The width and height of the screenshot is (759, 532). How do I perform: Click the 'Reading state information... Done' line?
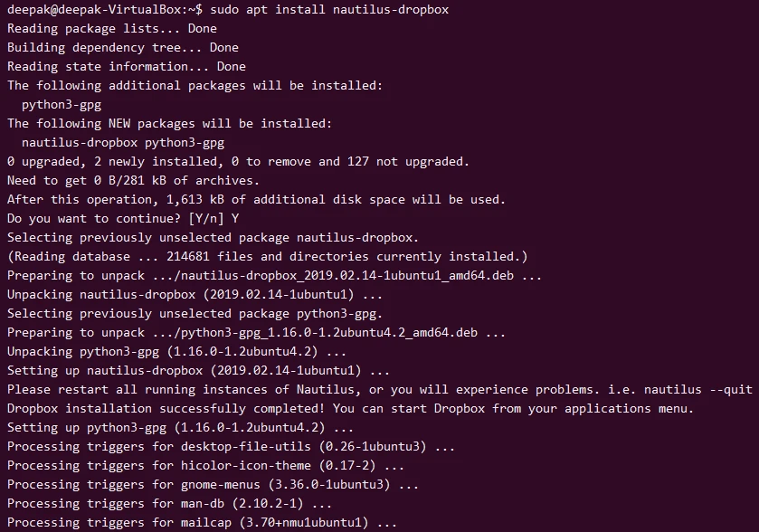coord(127,66)
